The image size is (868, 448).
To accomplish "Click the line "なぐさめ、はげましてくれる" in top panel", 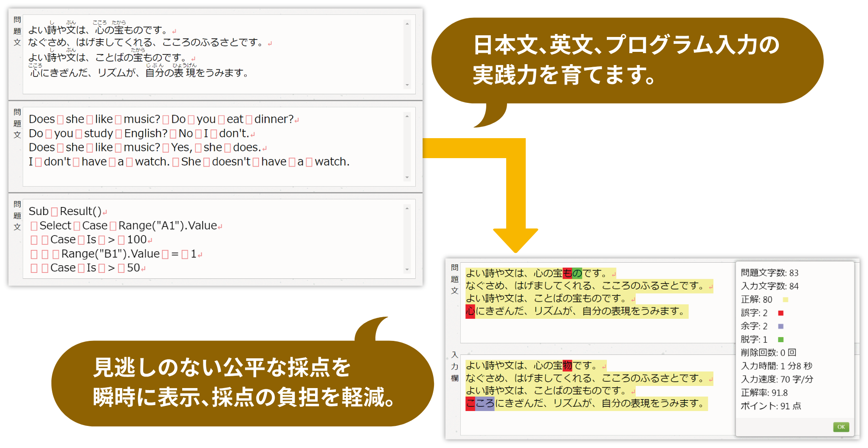I will [x=150, y=43].
